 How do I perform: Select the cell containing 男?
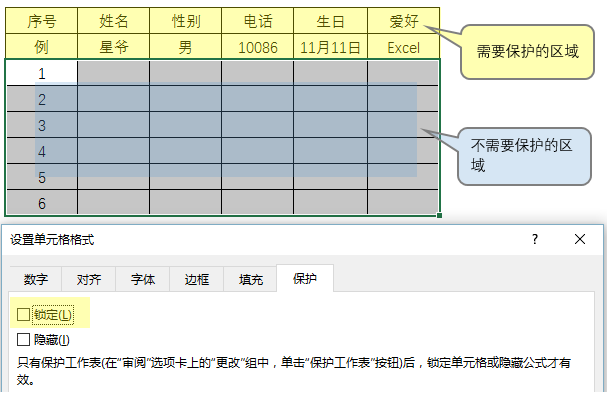[185, 47]
